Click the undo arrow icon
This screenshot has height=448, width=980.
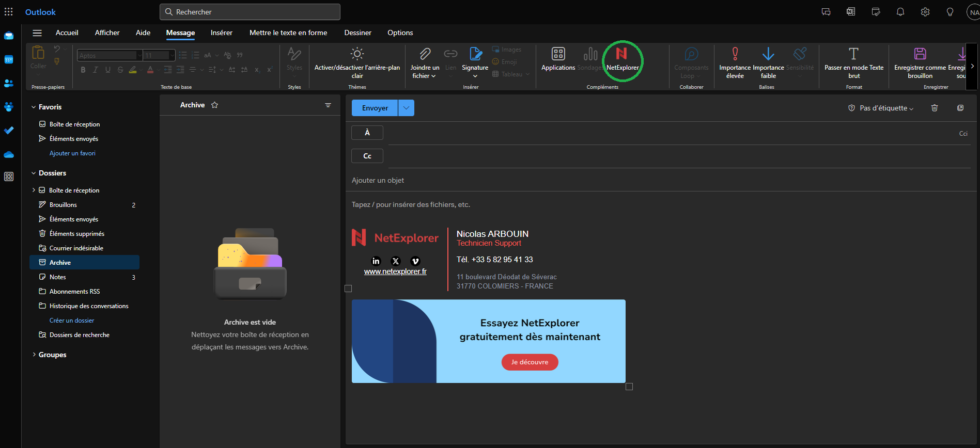coord(56,49)
